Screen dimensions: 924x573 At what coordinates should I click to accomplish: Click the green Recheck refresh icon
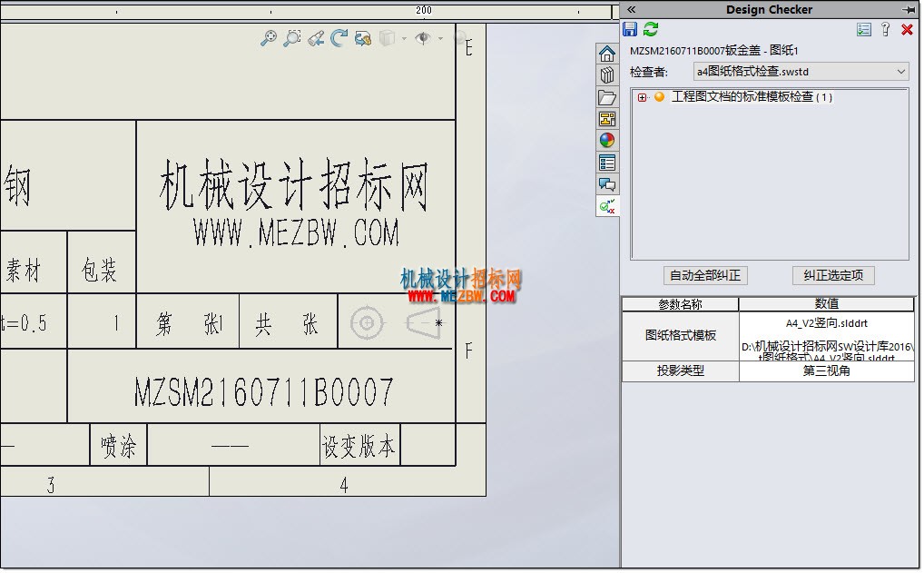click(651, 29)
